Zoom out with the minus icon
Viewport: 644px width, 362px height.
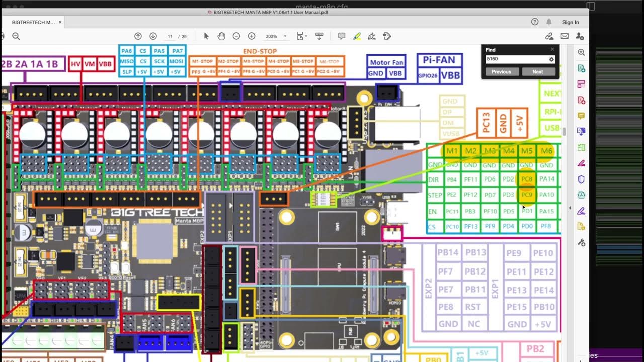(236, 36)
